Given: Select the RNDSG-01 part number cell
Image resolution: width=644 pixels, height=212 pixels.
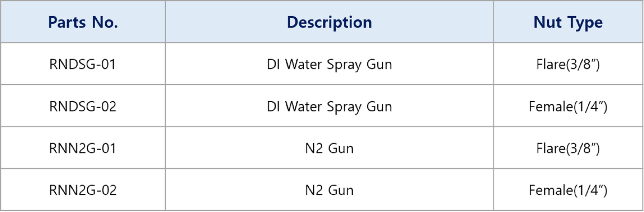Looking at the screenshot, I should tap(82, 64).
